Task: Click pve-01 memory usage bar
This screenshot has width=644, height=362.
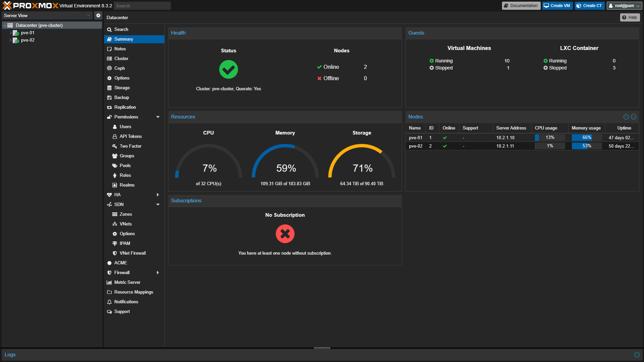Action: click(587, 138)
